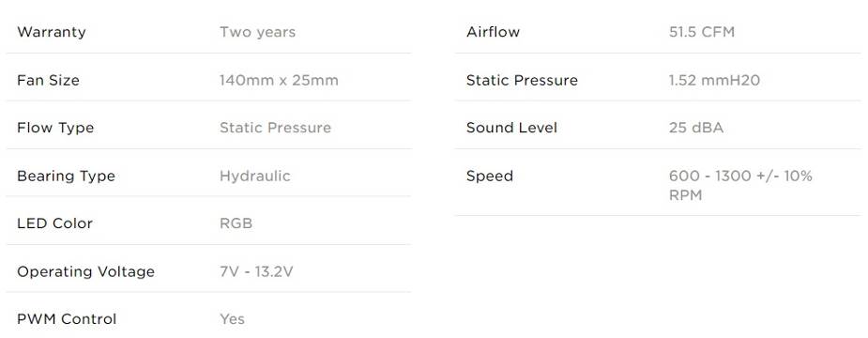Select the 1.52 mmH20 value
The image size is (868, 338).
714,81
